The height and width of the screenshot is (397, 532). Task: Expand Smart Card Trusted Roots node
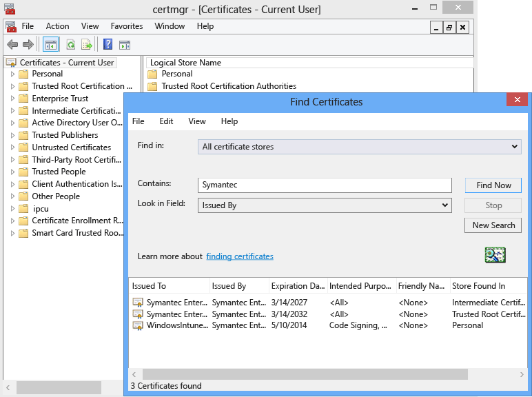coord(12,233)
